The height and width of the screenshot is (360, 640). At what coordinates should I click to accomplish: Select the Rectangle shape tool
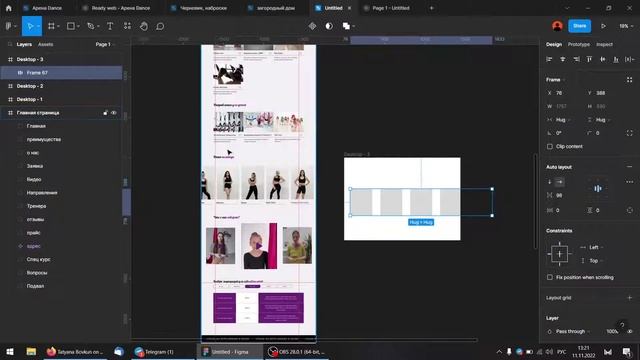pyautogui.click(x=71, y=26)
